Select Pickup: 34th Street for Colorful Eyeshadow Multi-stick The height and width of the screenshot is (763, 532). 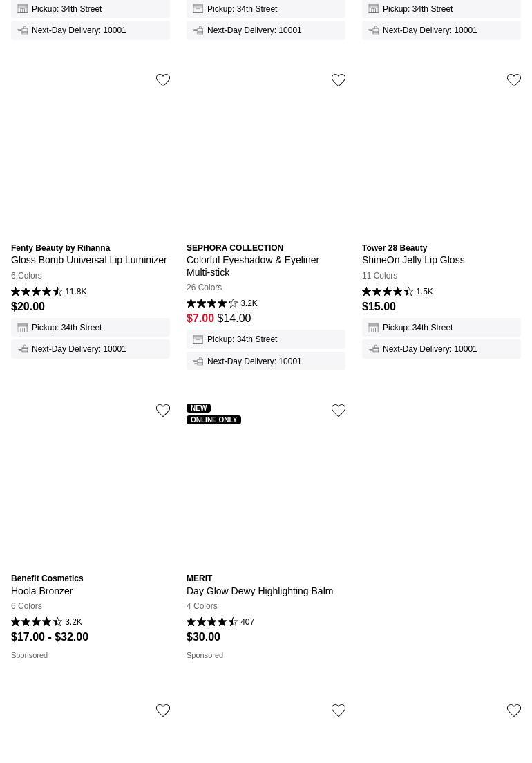(x=242, y=339)
